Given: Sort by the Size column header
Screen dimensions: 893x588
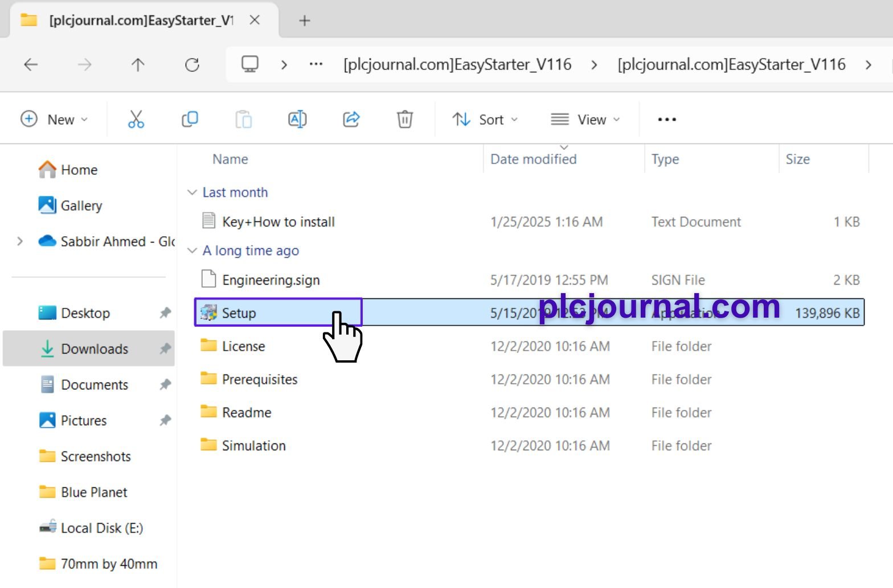Looking at the screenshot, I should tap(797, 159).
